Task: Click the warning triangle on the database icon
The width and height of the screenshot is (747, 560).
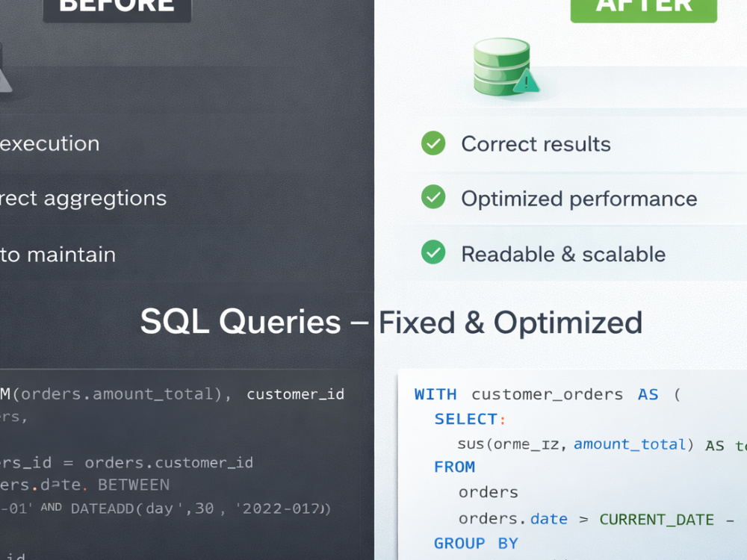Action: (527, 81)
